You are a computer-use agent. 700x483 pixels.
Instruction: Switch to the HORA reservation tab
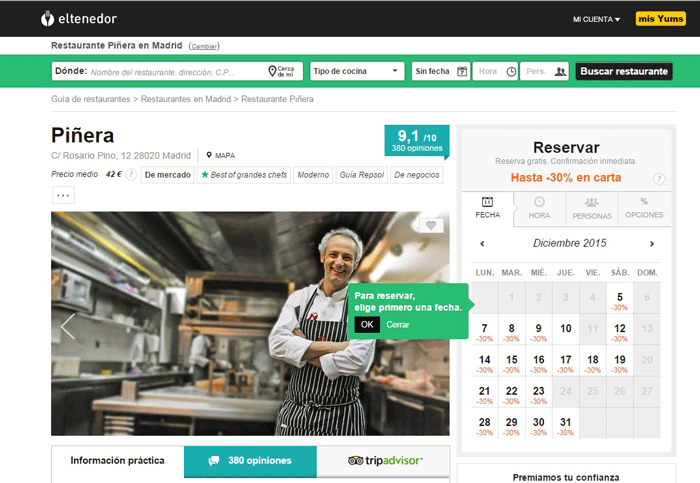click(x=539, y=207)
